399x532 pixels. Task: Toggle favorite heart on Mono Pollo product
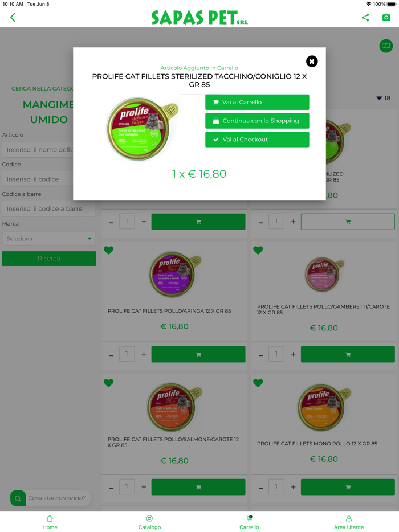point(258,383)
